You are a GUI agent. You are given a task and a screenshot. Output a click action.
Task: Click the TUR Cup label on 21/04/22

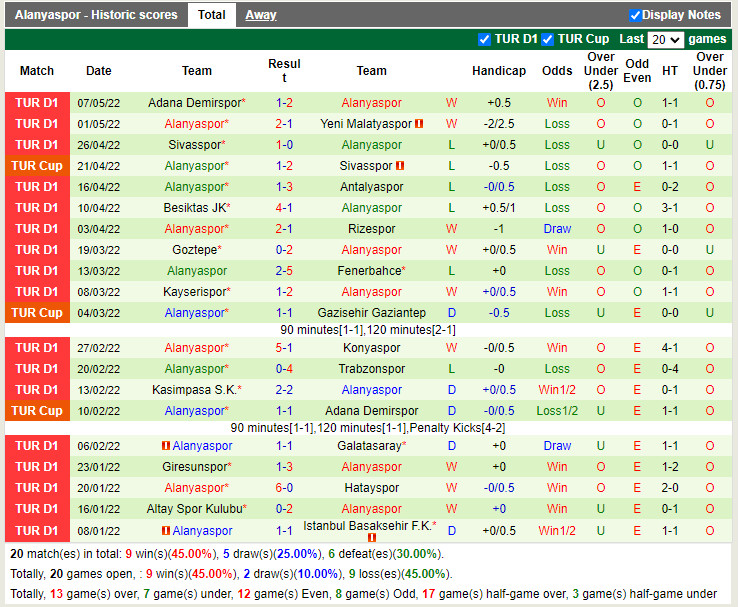(x=37, y=166)
